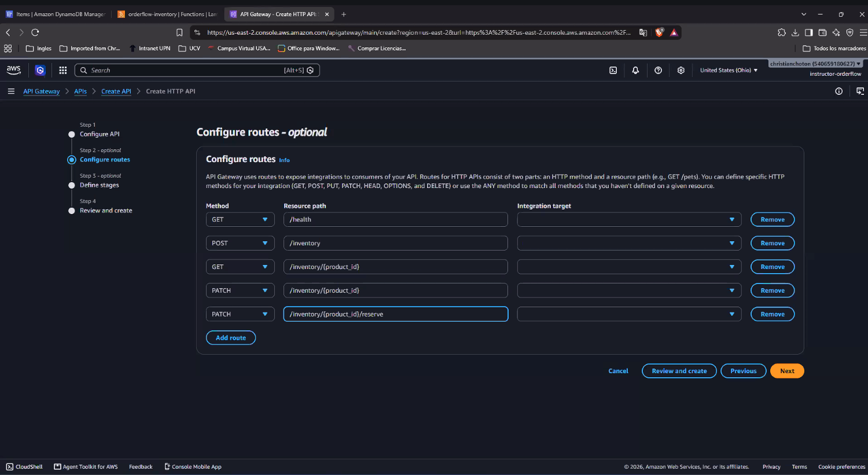
Task: Open CloudShell from the footer bar
Action: [24, 467]
